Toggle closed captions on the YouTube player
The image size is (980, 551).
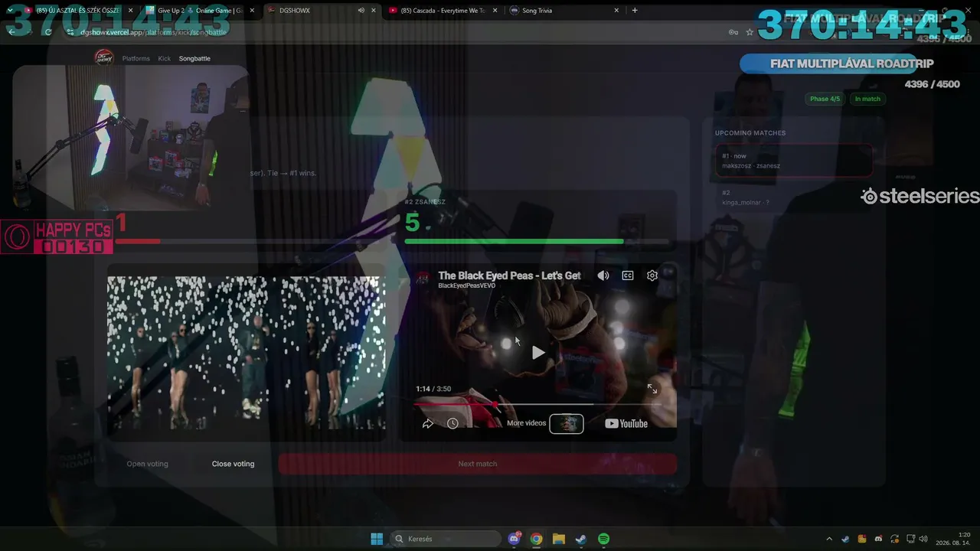(x=628, y=275)
